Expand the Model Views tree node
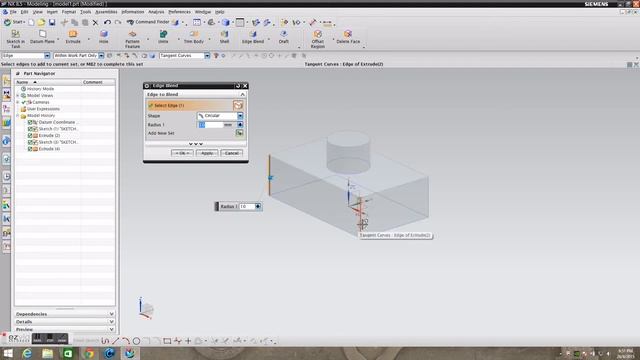Screen dimensions: 640x360 (18, 96)
